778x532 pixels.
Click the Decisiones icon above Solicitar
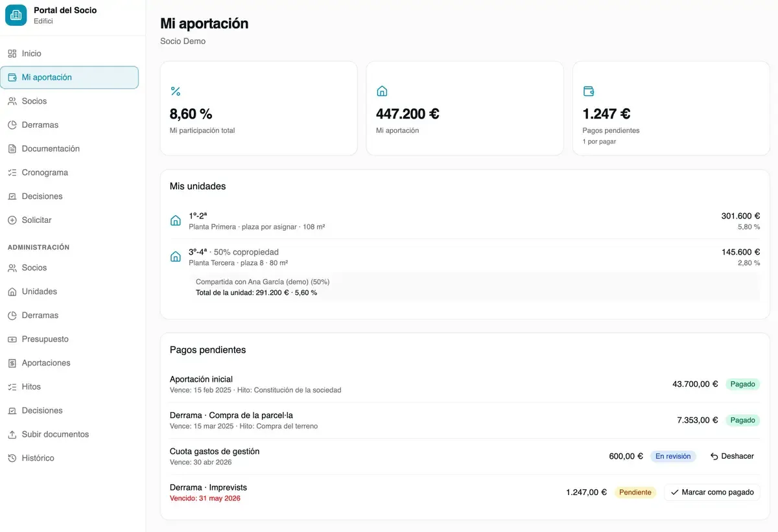tap(12, 196)
